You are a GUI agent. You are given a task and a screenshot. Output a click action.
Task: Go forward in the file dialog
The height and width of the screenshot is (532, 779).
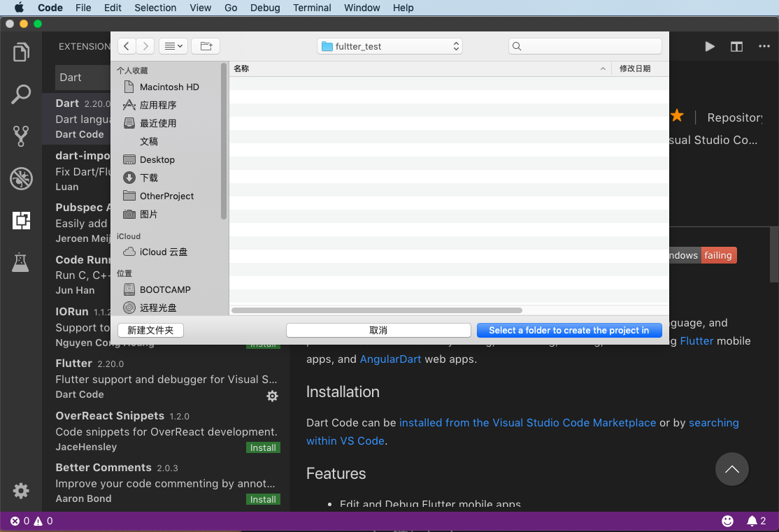145,46
